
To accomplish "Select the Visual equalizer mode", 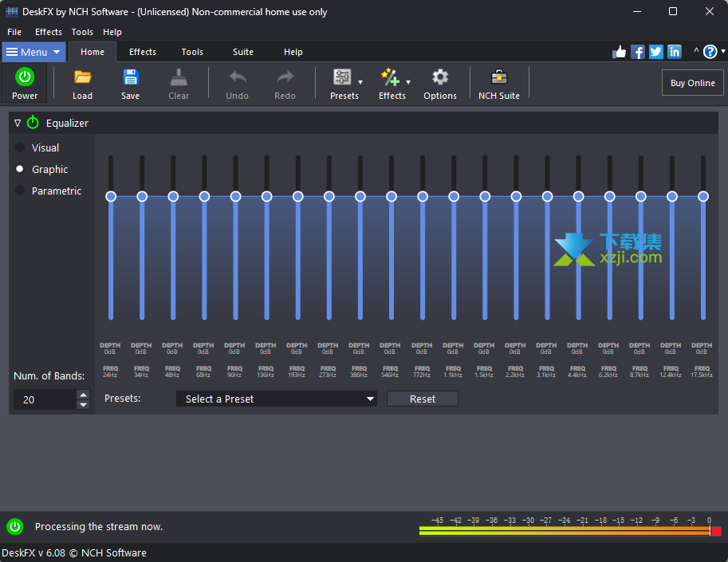I will (19, 147).
